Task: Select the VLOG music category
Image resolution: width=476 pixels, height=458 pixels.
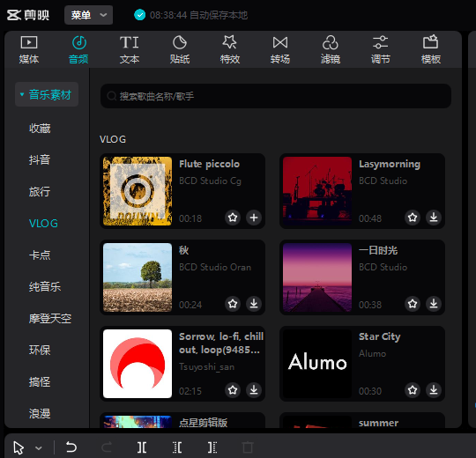Action: pos(43,224)
